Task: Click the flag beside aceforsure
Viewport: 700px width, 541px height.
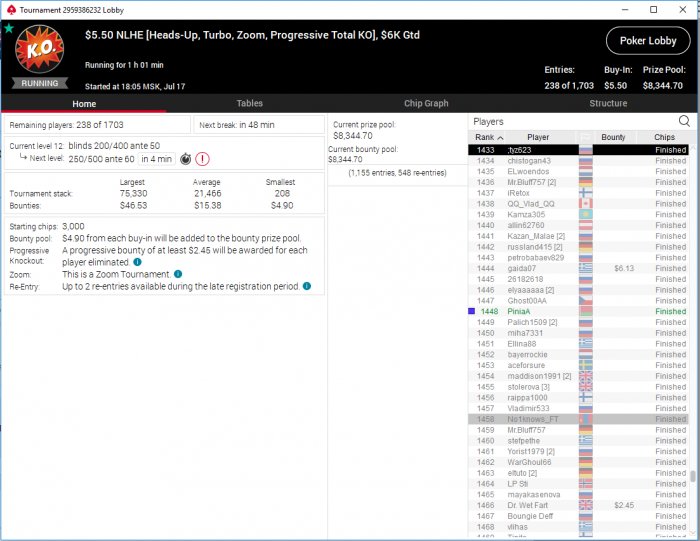Action: point(585,365)
